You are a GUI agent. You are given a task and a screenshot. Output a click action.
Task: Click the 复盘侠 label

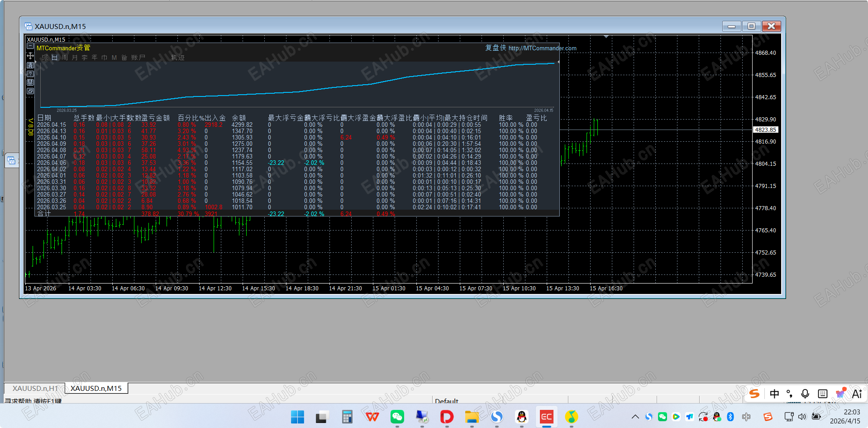(496, 48)
